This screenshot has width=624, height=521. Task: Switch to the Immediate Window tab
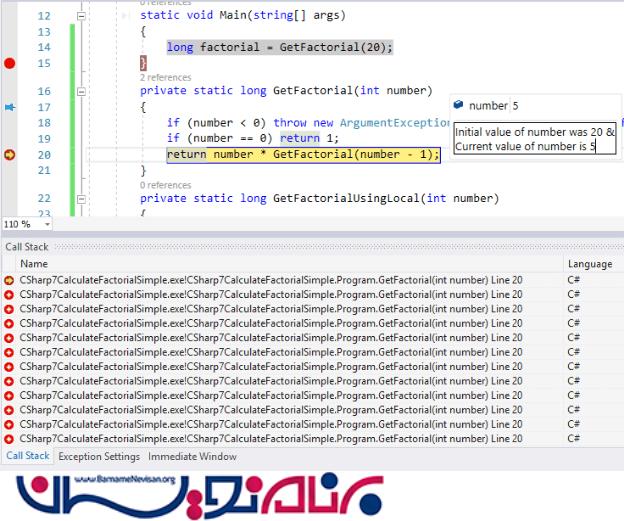193,457
